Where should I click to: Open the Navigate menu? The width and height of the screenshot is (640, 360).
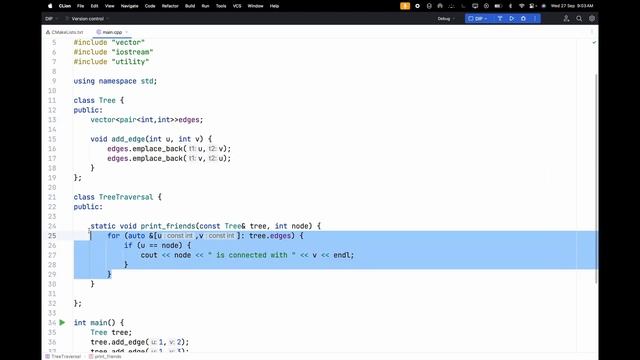[x=129, y=6]
